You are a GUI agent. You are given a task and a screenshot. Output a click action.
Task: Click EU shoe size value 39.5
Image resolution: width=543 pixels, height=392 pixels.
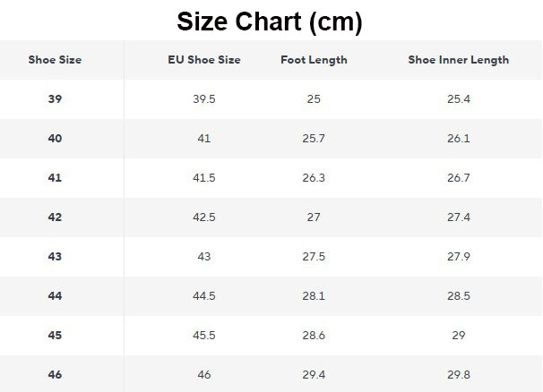tap(204, 99)
